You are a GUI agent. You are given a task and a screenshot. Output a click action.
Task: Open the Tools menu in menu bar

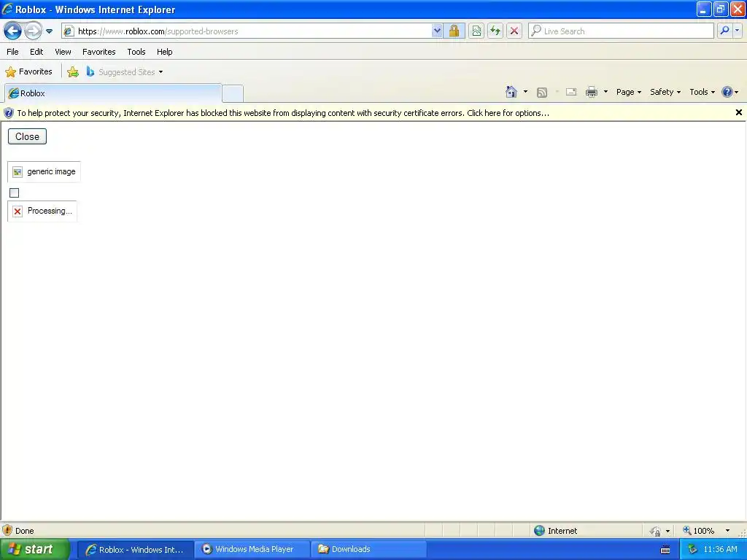tap(136, 52)
